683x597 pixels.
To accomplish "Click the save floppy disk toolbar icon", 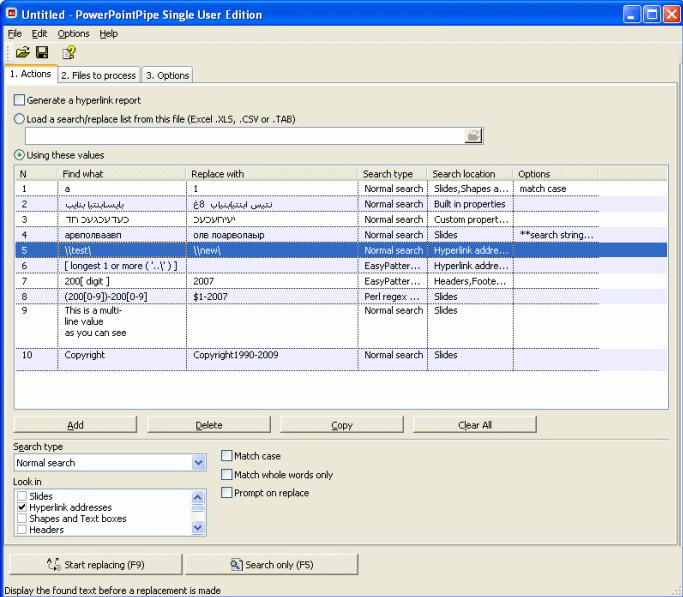I will pyautogui.click(x=42, y=53).
